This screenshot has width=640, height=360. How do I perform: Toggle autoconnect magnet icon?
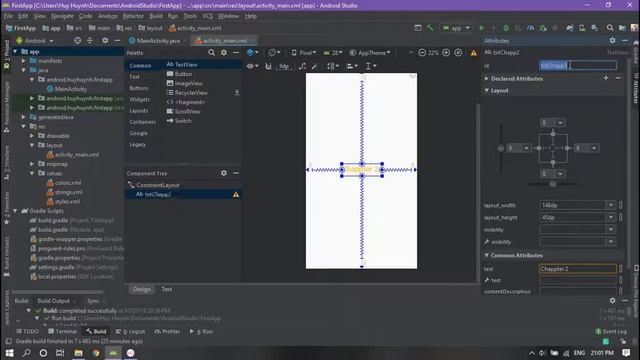(x=268, y=66)
